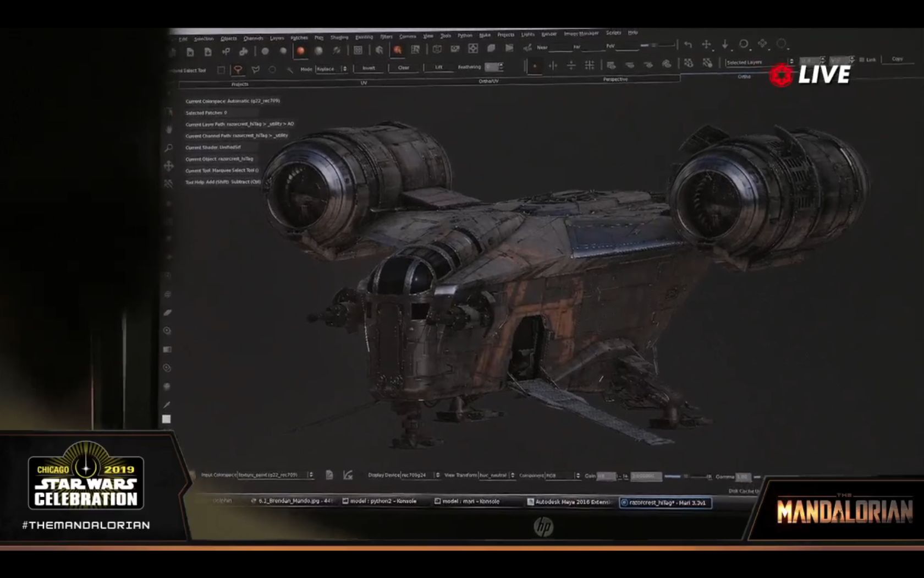
Task: Click the circular rotate icon in top toolbar
Action: [x=744, y=43]
